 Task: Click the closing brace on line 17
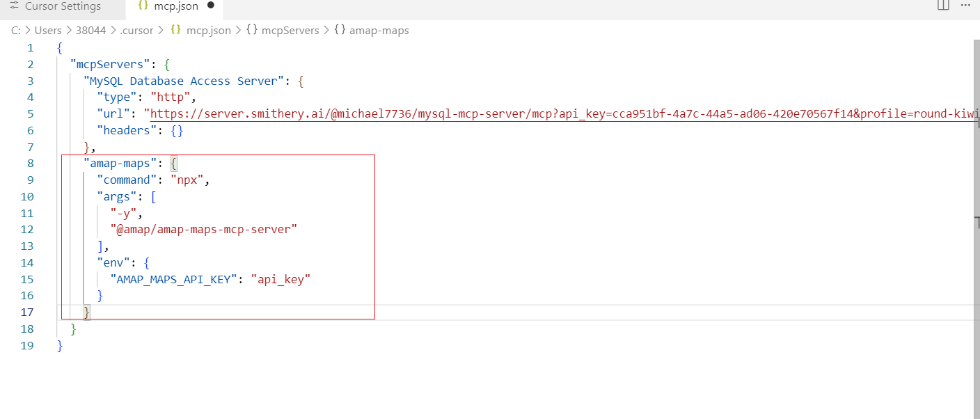[86, 313]
